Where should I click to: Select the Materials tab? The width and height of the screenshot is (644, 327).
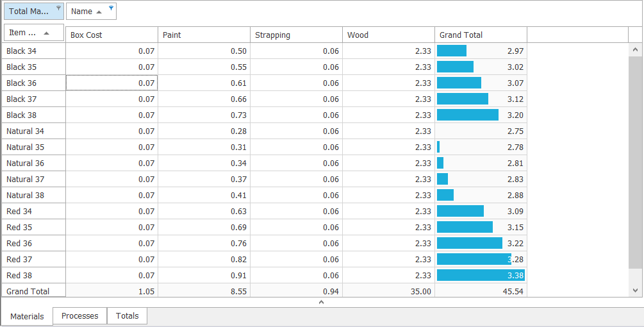(27, 316)
